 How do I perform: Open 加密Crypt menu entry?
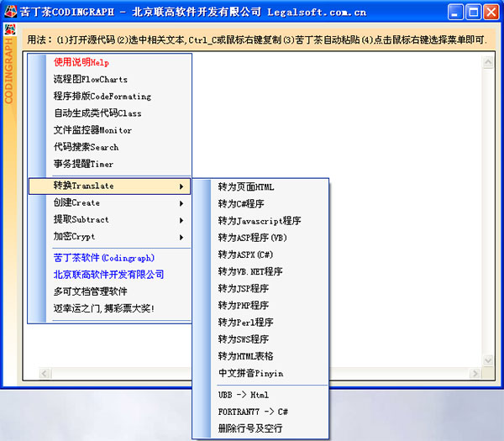click(109, 237)
